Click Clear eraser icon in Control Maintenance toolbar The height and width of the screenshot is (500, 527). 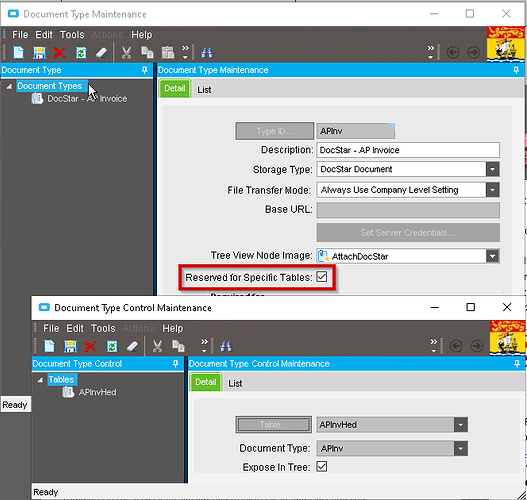click(132, 346)
